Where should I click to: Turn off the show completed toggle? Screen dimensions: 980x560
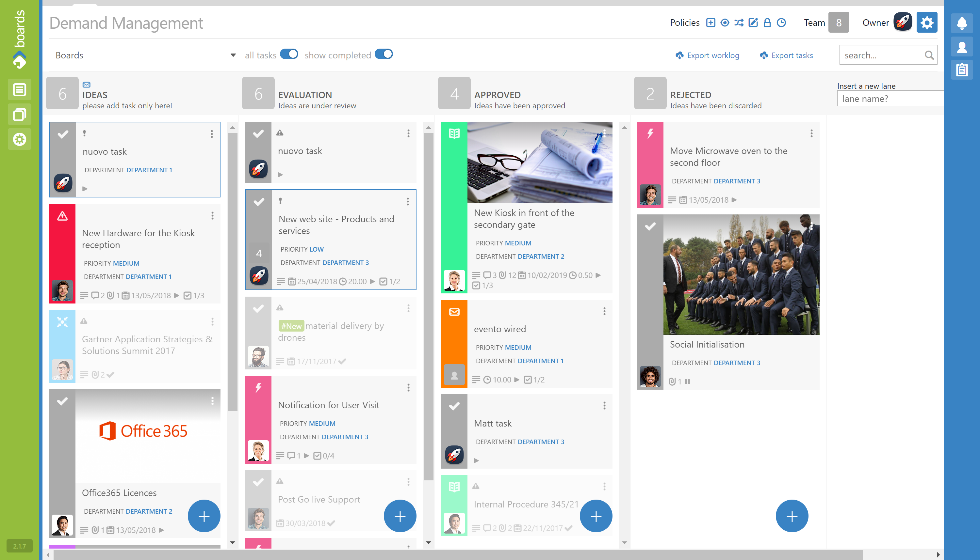tap(384, 54)
